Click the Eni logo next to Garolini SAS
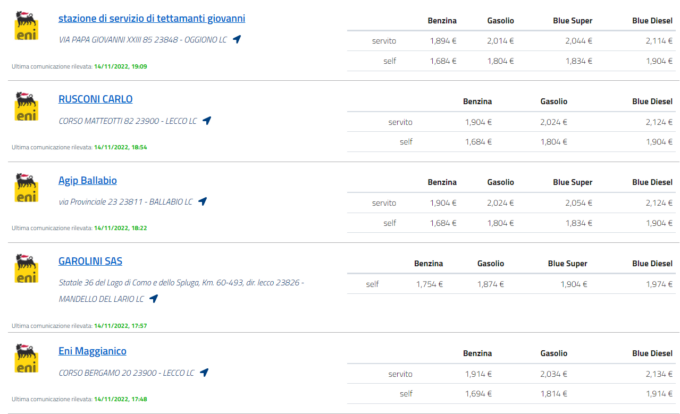The width and height of the screenshot is (680, 414). click(26, 268)
